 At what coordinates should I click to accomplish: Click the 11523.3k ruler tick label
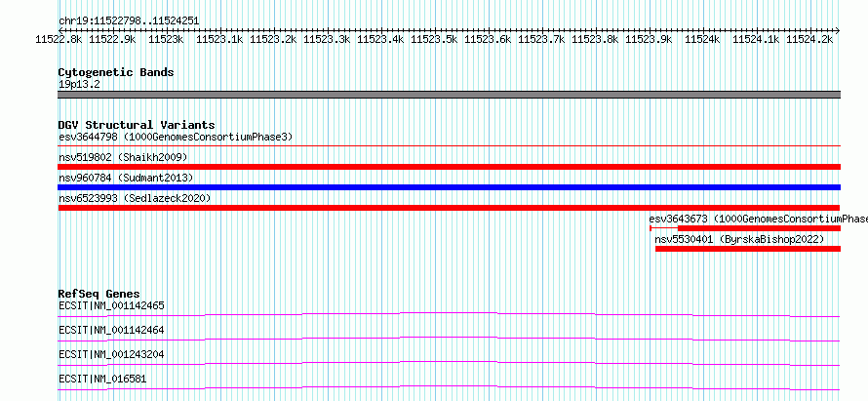pyautogui.click(x=327, y=40)
